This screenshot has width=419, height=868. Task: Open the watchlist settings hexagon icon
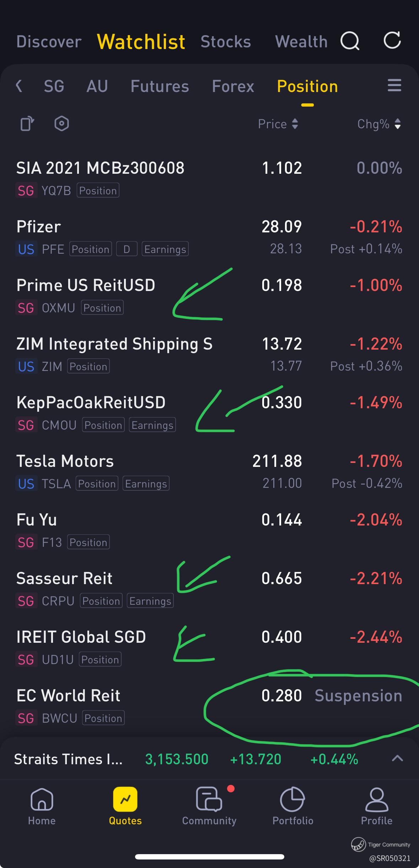pos(61,124)
